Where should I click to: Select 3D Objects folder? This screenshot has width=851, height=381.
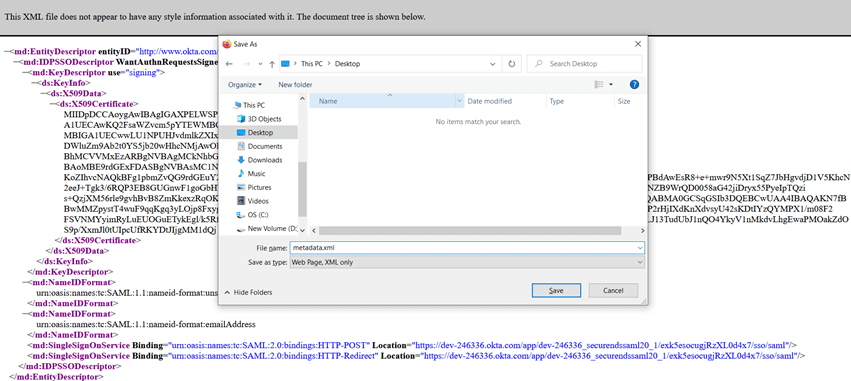tap(259, 119)
